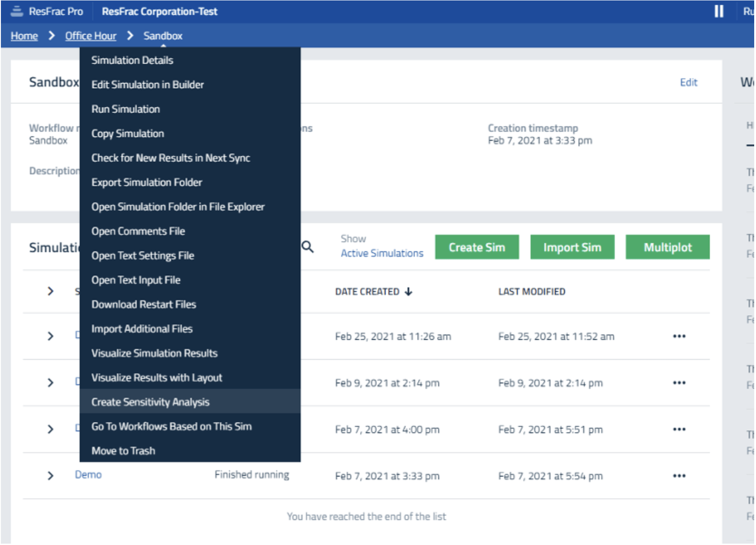Select Visualize Simulation Results
Image resolution: width=756 pixels, height=545 pixels.
click(x=190, y=354)
